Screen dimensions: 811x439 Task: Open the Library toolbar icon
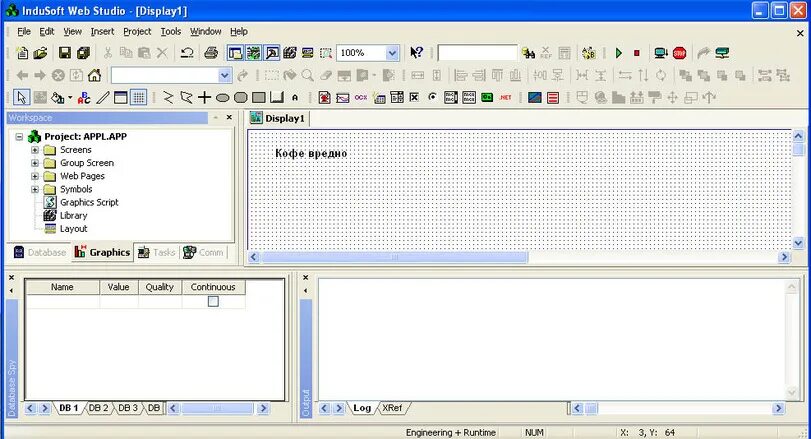(x=290, y=53)
